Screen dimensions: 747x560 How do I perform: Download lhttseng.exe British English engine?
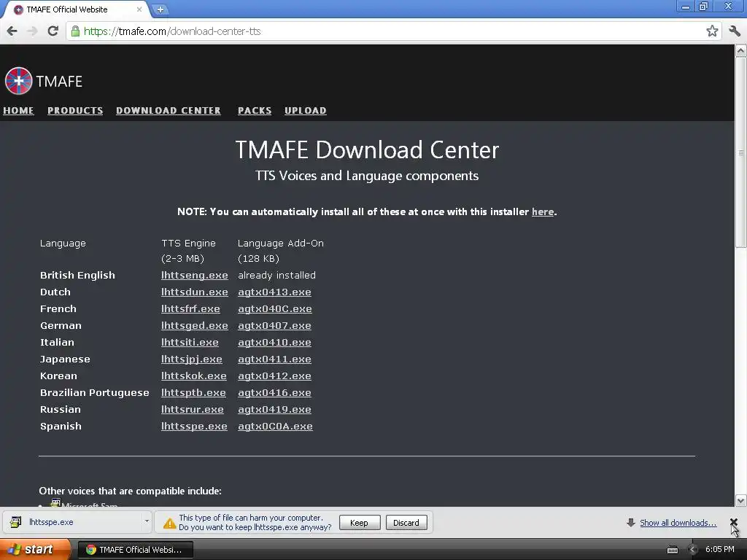pos(194,275)
